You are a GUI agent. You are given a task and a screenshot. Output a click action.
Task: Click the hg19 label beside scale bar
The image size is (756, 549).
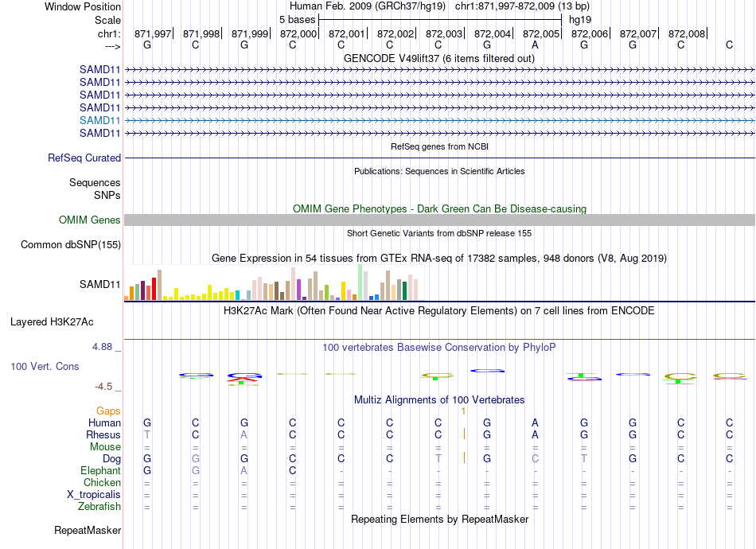pyautogui.click(x=580, y=20)
